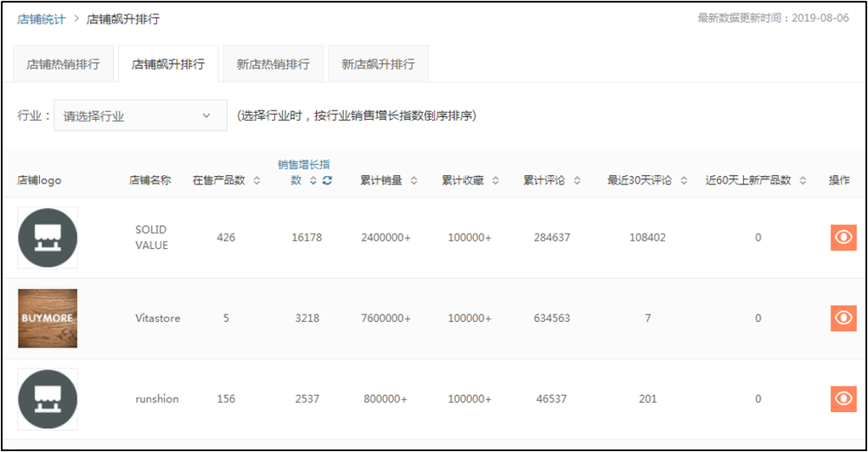Click the SOLID VALUE store logo

click(x=48, y=238)
